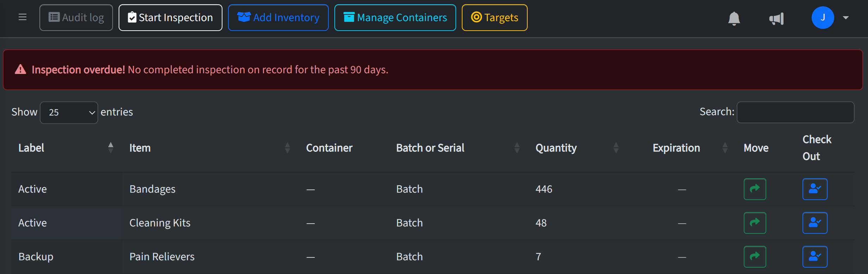The height and width of the screenshot is (274, 868).
Task: Sort the table by Expiration column
Action: (725, 148)
